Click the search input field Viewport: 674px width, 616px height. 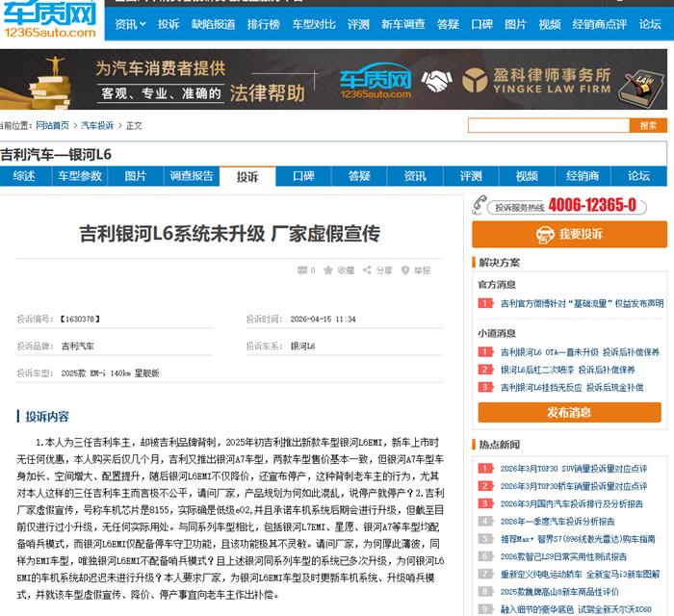coord(548,125)
